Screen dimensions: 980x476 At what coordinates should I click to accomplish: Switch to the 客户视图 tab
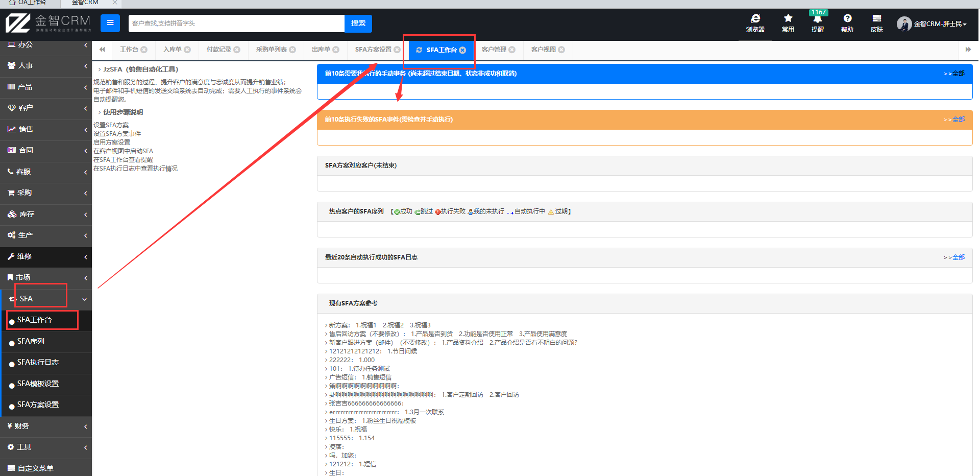tap(544, 50)
